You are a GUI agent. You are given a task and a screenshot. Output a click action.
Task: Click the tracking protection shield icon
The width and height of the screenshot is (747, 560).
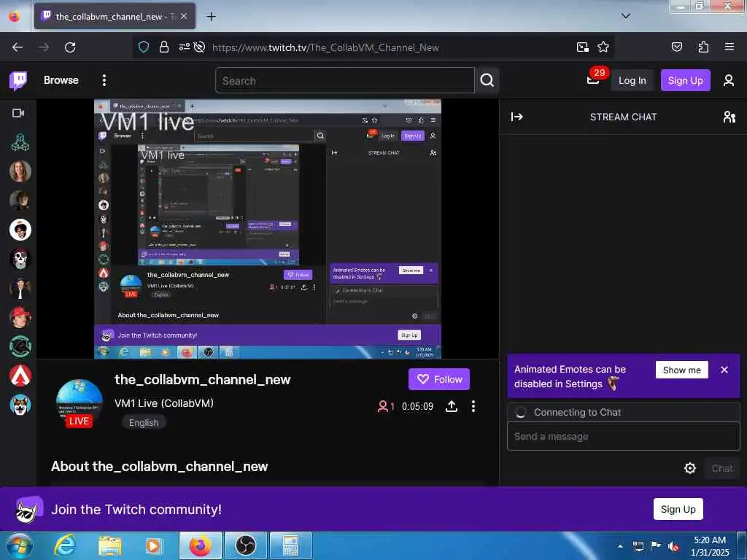pos(144,47)
